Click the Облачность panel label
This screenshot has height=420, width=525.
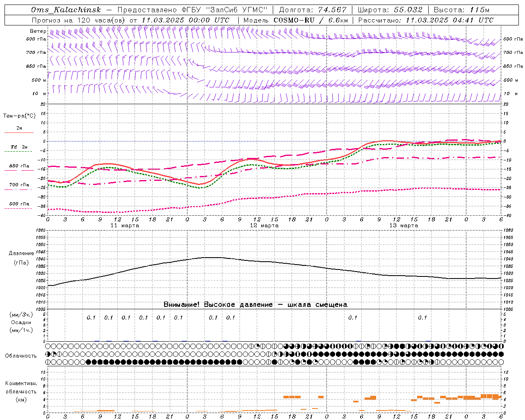(x=21, y=356)
